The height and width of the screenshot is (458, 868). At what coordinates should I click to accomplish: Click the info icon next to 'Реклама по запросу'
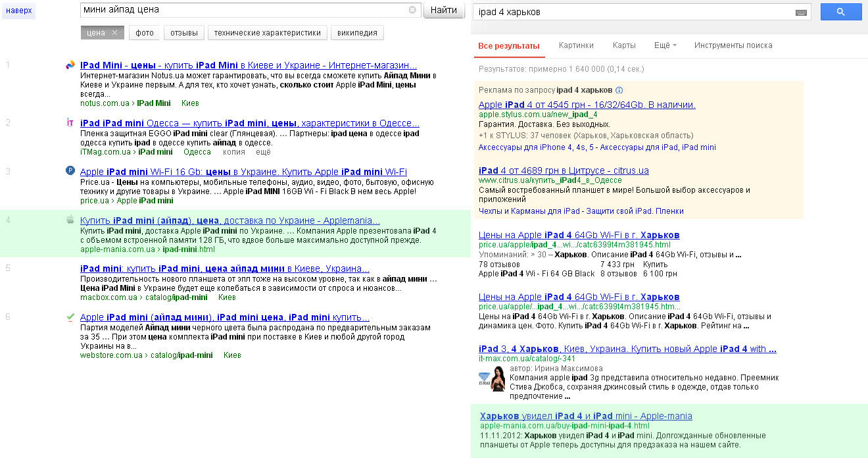619,89
